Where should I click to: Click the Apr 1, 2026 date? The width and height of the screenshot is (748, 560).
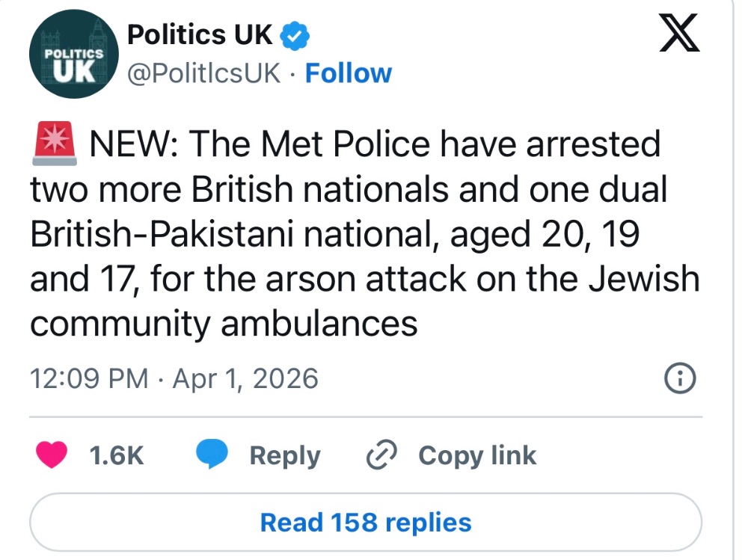[245, 379]
